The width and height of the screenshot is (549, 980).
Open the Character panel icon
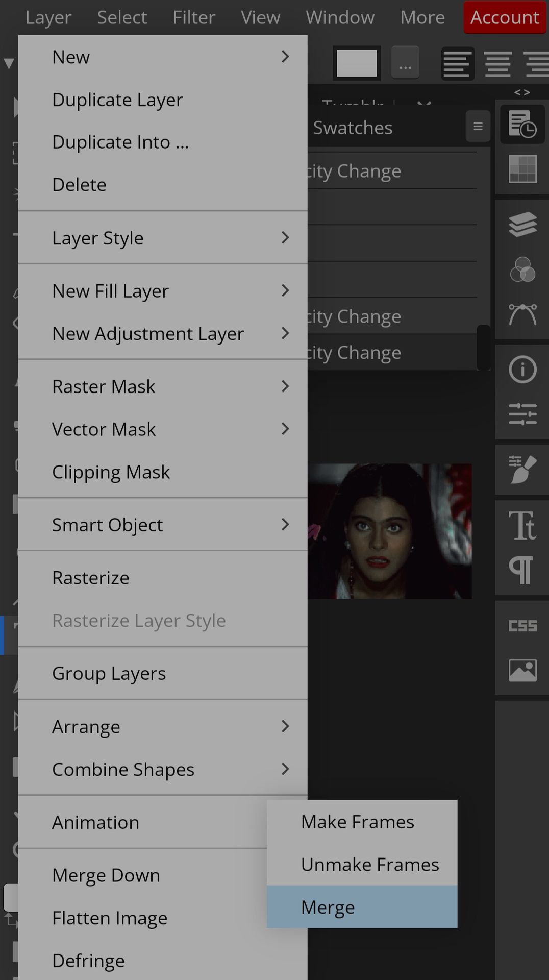point(522,525)
